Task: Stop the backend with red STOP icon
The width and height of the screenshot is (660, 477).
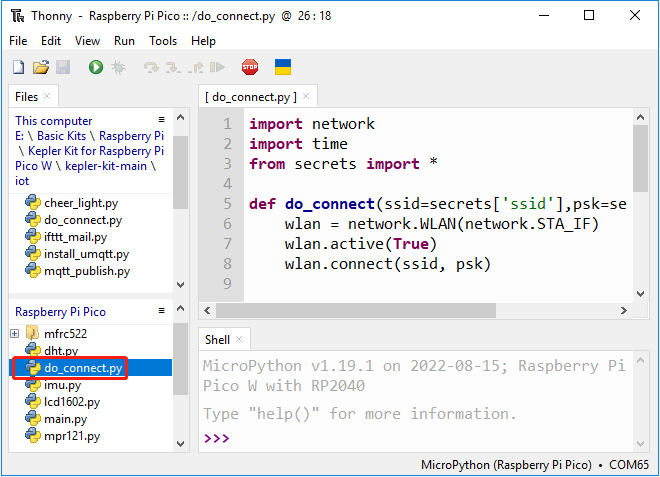Action: pyautogui.click(x=250, y=67)
